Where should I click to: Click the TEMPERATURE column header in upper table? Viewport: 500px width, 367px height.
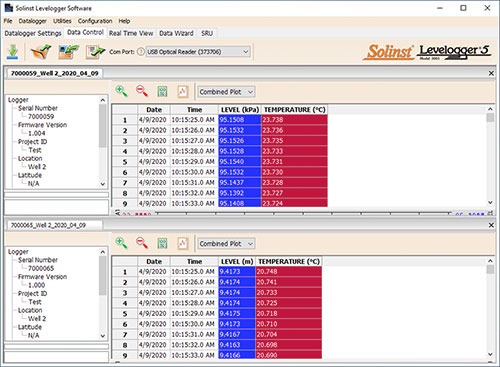(x=295, y=110)
